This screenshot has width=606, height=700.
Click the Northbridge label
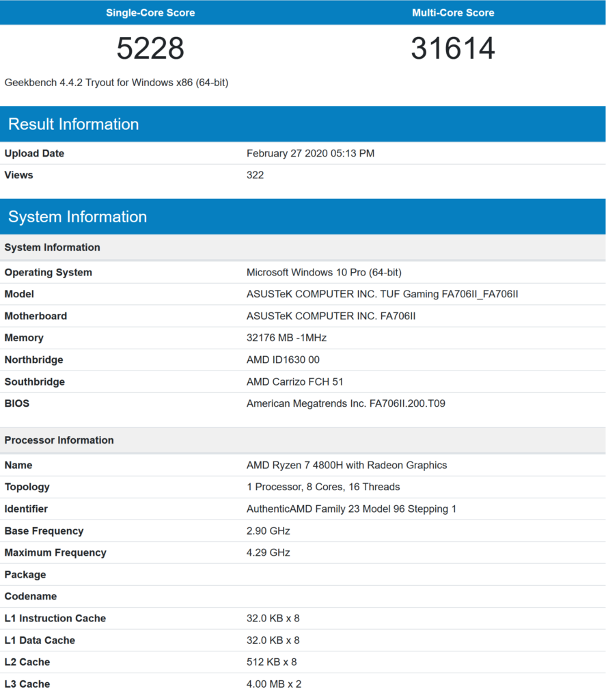(x=34, y=360)
